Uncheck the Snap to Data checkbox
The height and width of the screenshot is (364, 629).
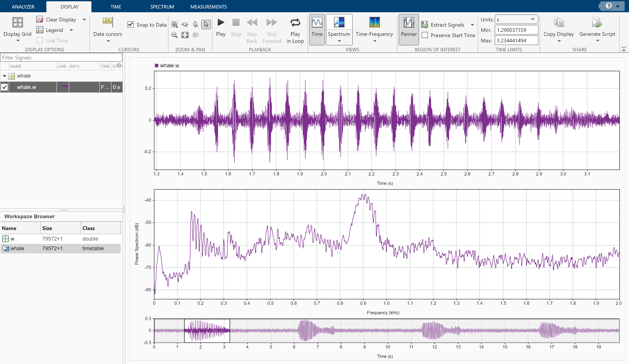[x=131, y=24]
